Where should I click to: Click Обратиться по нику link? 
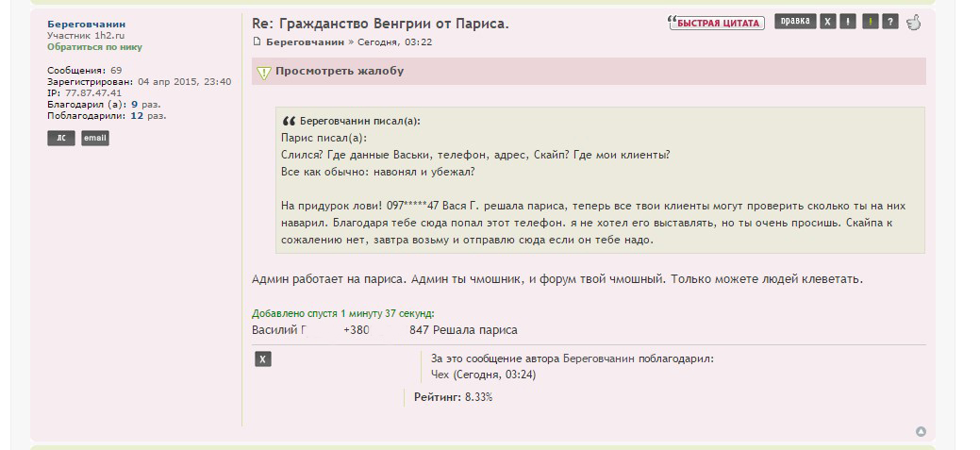[94, 46]
